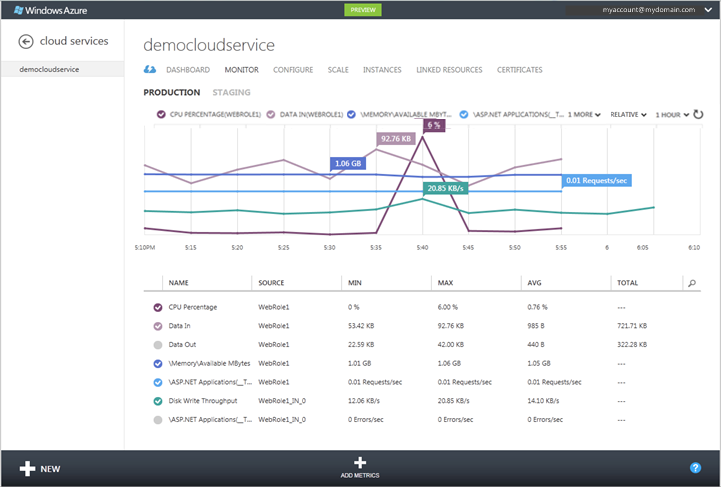Viewport: 721px width, 487px height.
Task: Click the cloud services heading link
Action: (74, 41)
